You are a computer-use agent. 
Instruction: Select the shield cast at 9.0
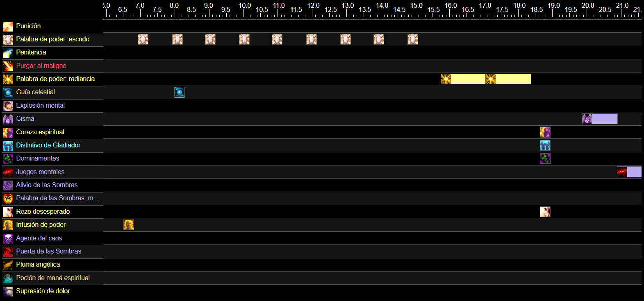[210, 39]
